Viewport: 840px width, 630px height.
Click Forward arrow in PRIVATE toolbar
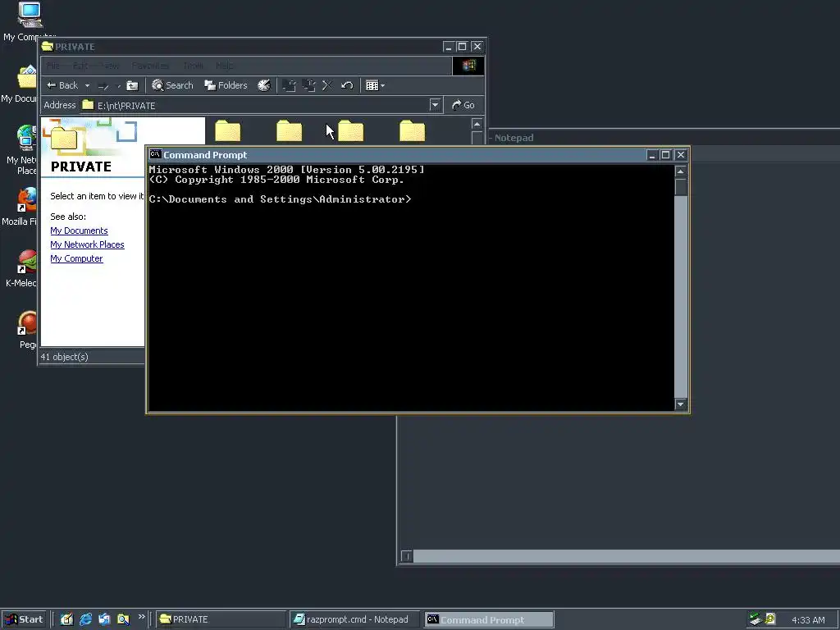coord(103,85)
